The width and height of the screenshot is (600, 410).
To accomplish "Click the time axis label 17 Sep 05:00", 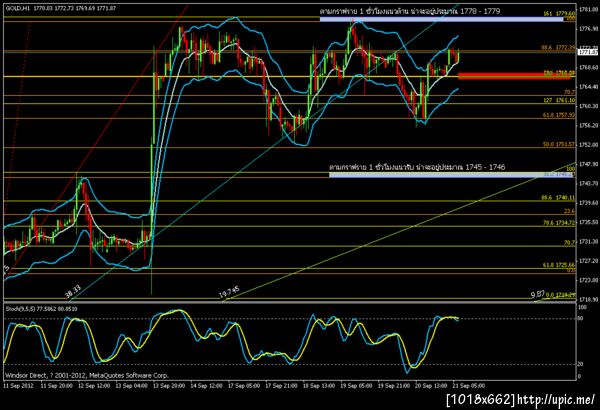I will click(244, 386).
